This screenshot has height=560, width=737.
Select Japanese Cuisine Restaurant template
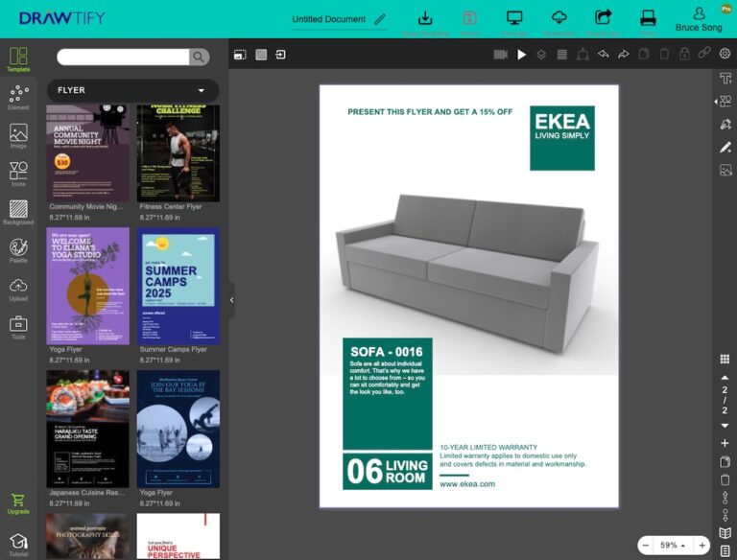[x=88, y=429]
